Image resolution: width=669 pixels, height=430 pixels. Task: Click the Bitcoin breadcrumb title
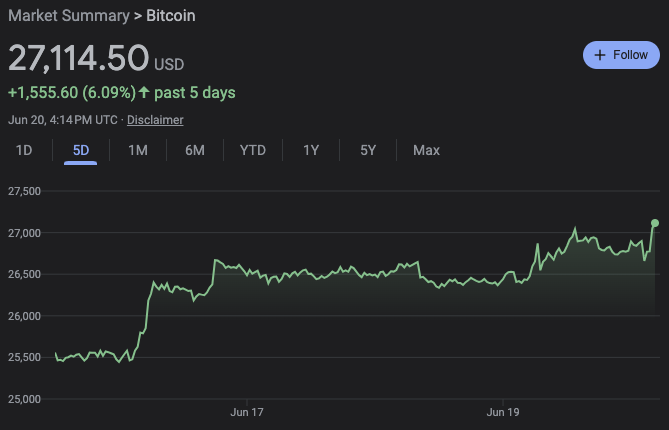tap(171, 16)
